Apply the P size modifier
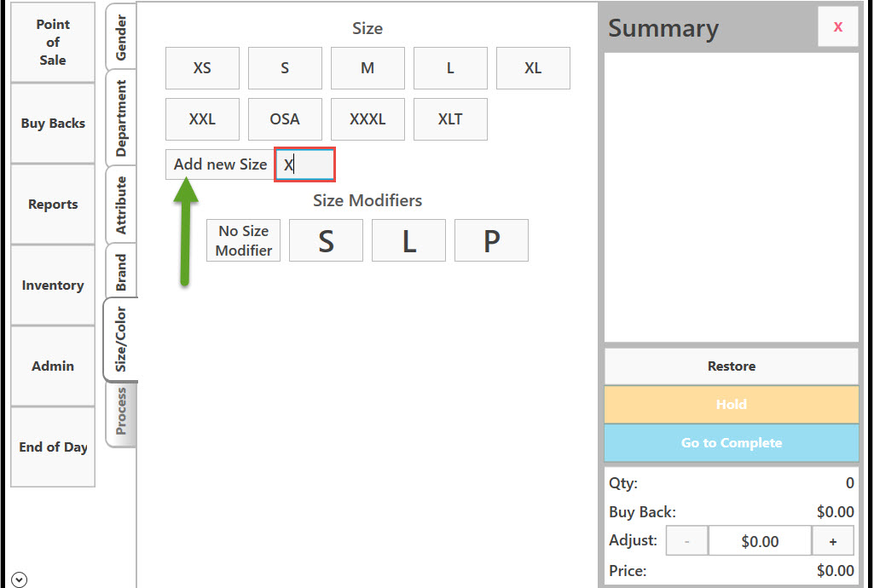The width and height of the screenshot is (874, 588). pyautogui.click(x=492, y=240)
